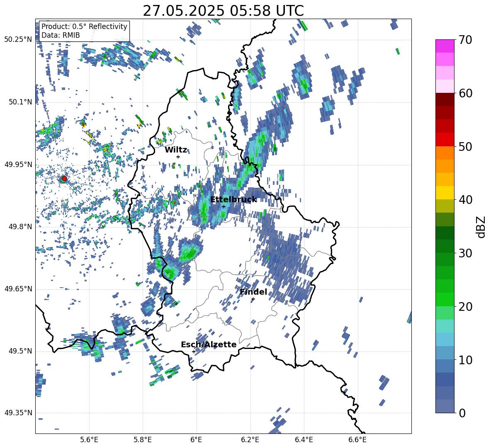Click the 5.6°E longitude label
This screenshot has width=491, height=448.
point(89,440)
